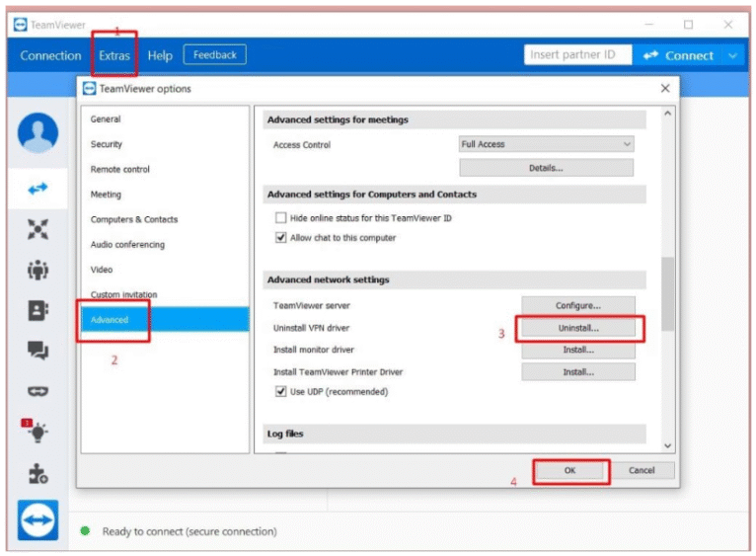This screenshot has width=756, height=556.
Task: Click the scrollbar up arrow in options
Action: coord(668,114)
